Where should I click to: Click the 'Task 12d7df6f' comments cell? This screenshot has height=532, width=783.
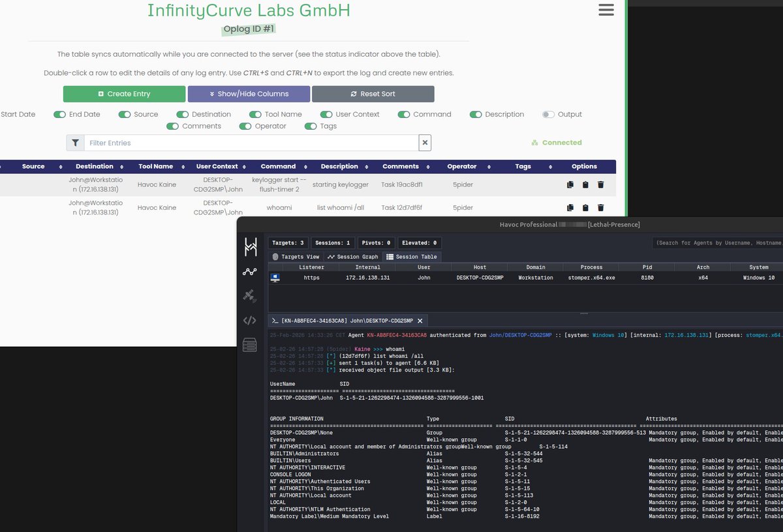click(x=401, y=207)
